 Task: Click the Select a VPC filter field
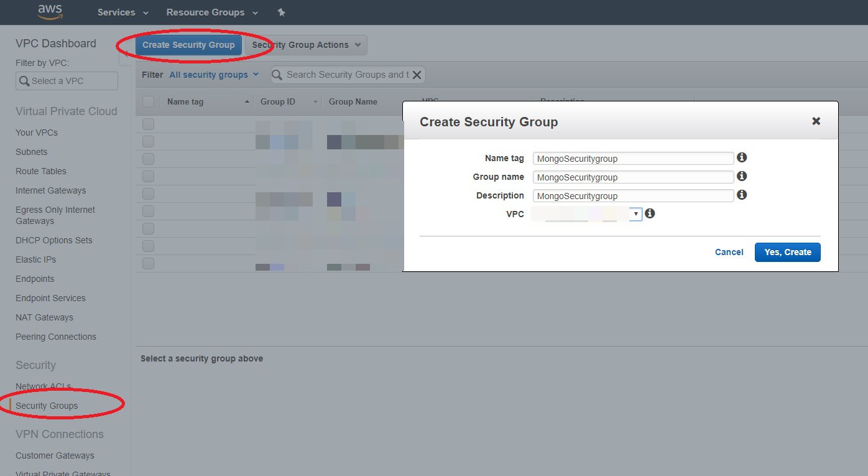point(67,81)
